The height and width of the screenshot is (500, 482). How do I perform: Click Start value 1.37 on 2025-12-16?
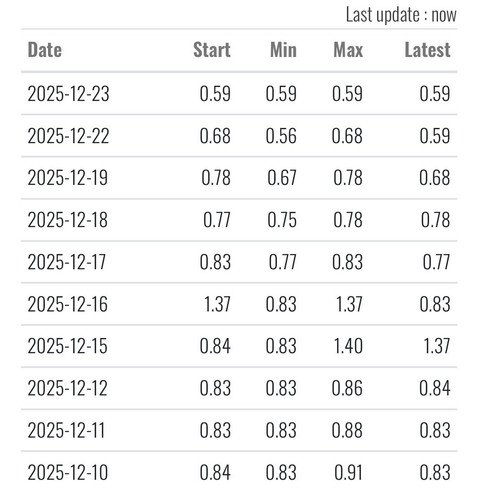(217, 304)
